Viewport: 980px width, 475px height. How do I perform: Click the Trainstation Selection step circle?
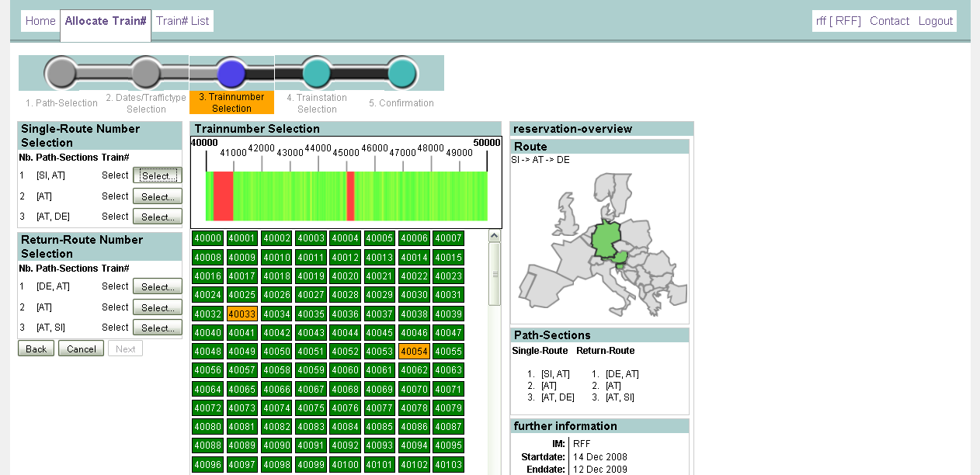(317, 73)
